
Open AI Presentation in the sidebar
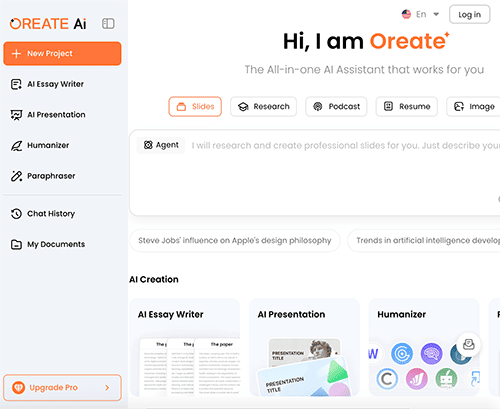click(62, 115)
